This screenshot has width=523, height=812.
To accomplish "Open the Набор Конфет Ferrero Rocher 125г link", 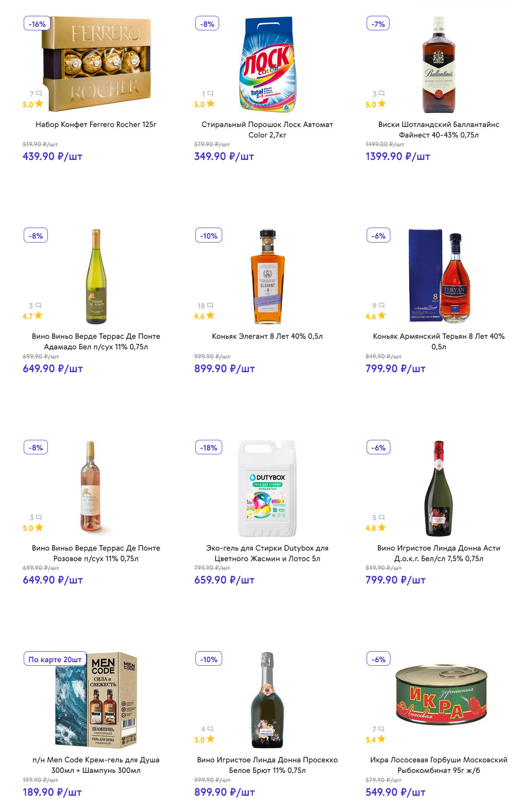I will [96, 124].
